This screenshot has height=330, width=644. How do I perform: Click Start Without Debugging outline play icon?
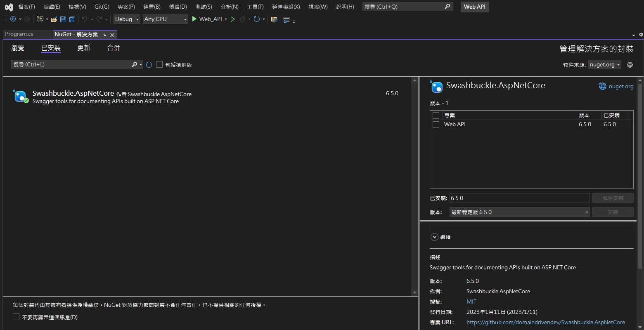click(233, 19)
